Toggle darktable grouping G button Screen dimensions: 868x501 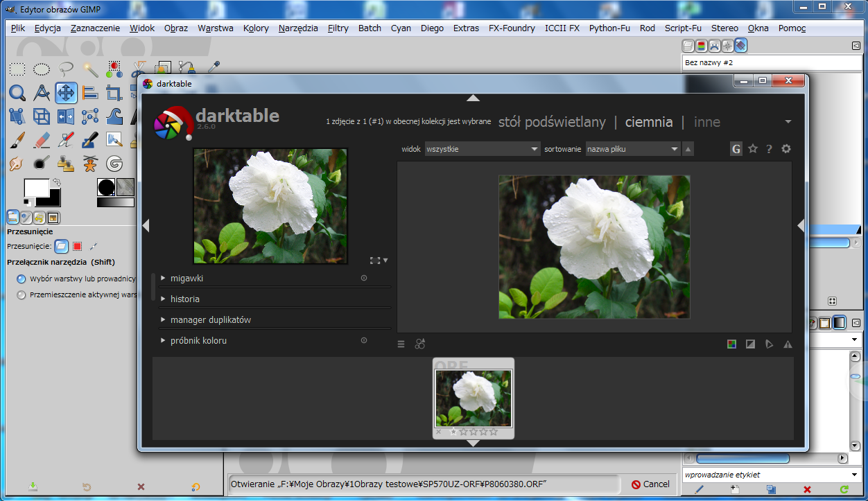[736, 149]
